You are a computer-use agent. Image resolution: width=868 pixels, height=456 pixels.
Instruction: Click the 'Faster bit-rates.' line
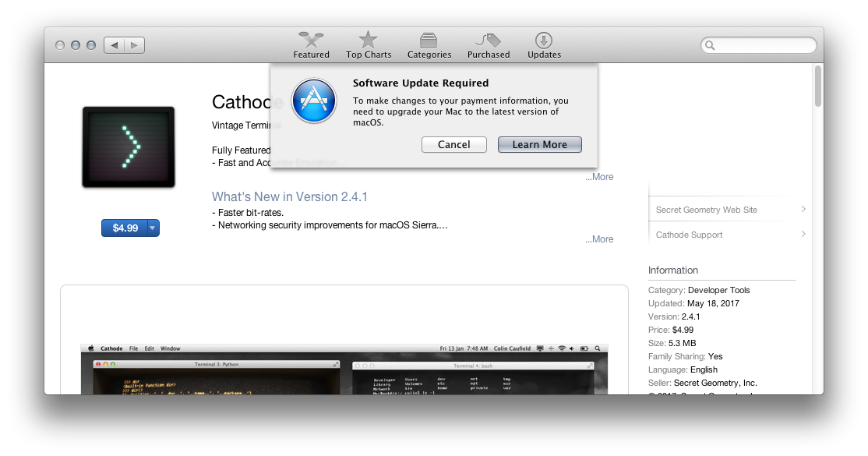[x=248, y=213]
